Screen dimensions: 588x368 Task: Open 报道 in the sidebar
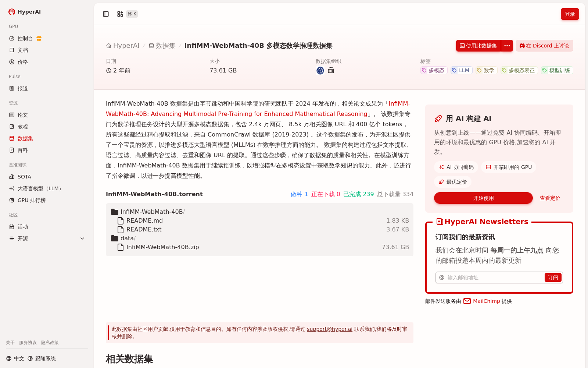(22, 88)
